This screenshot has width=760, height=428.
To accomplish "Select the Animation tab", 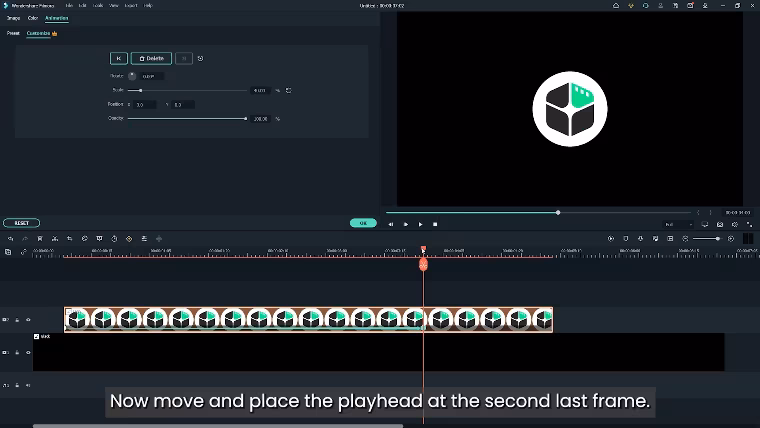I will [57, 18].
